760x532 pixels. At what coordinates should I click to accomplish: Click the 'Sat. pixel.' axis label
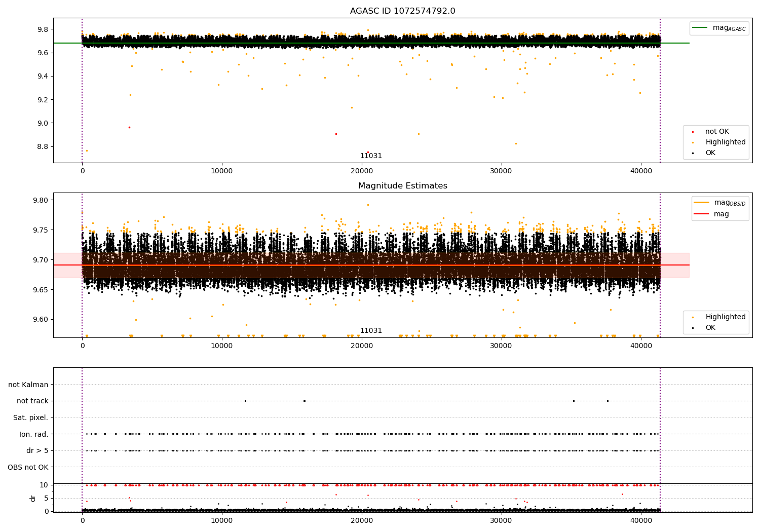point(31,417)
